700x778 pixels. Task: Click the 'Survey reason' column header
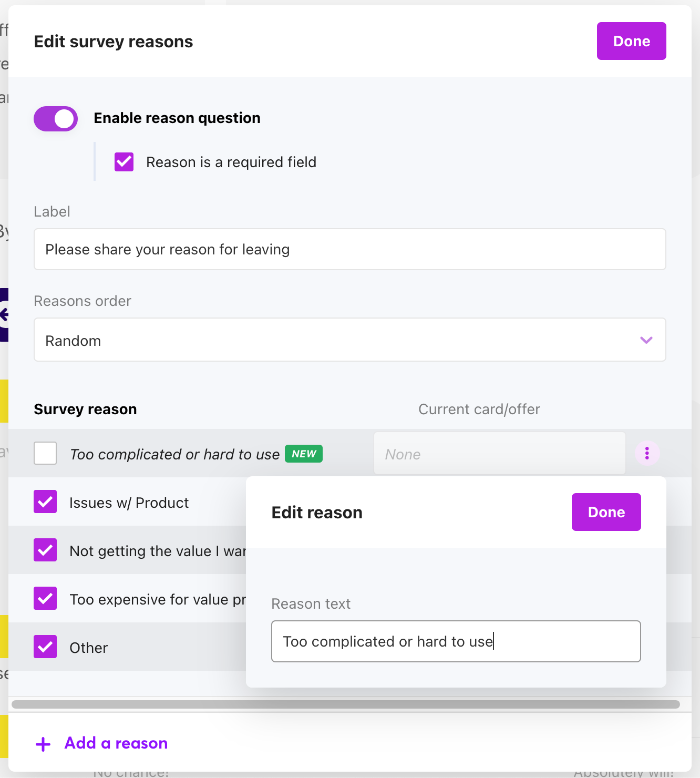pos(85,408)
